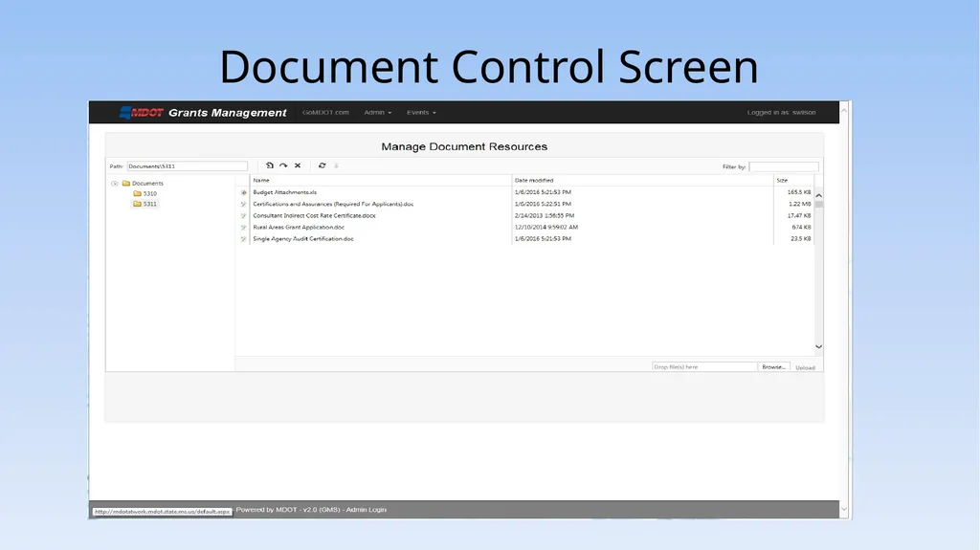Image resolution: width=980 pixels, height=550 pixels.
Task: Click the 1/6/2016 5:22:51 PM date cell
Action: coord(543,204)
